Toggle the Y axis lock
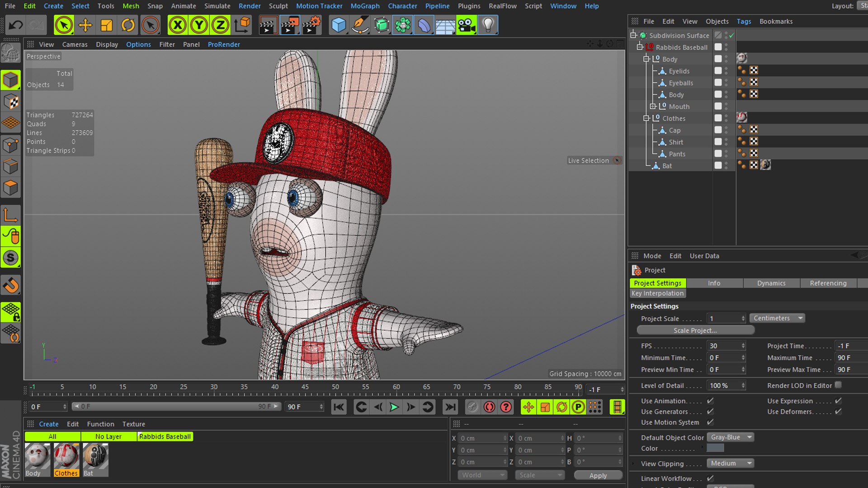This screenshot has height=488, width=868. 199,25
